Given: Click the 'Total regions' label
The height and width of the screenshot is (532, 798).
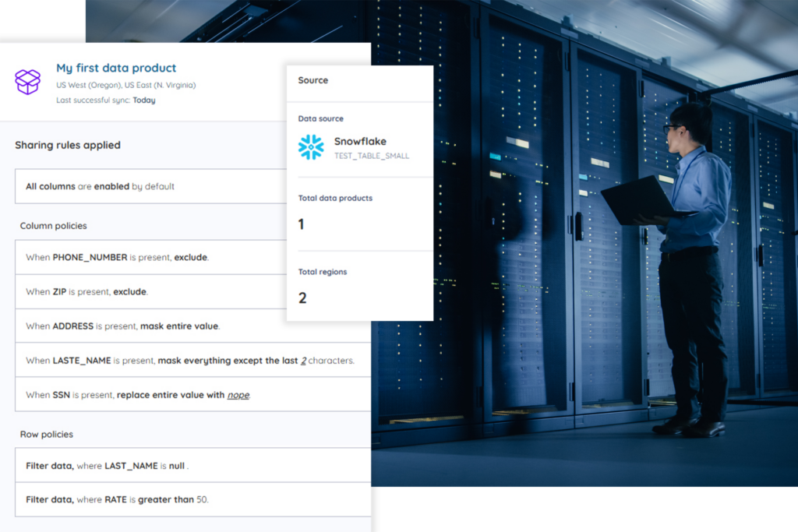Looking at the screenshot, I should (x=323, y=272).
